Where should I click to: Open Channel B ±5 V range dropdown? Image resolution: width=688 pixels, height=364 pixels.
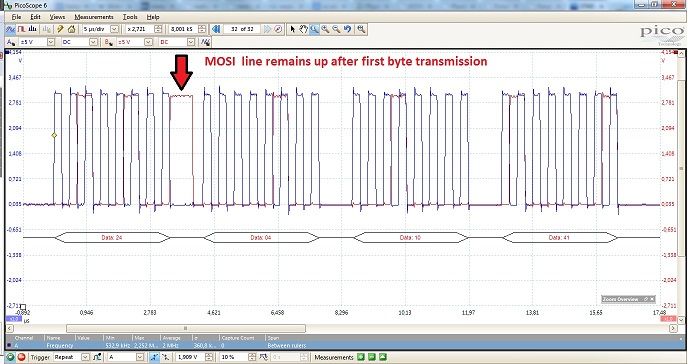pos(148,42)
